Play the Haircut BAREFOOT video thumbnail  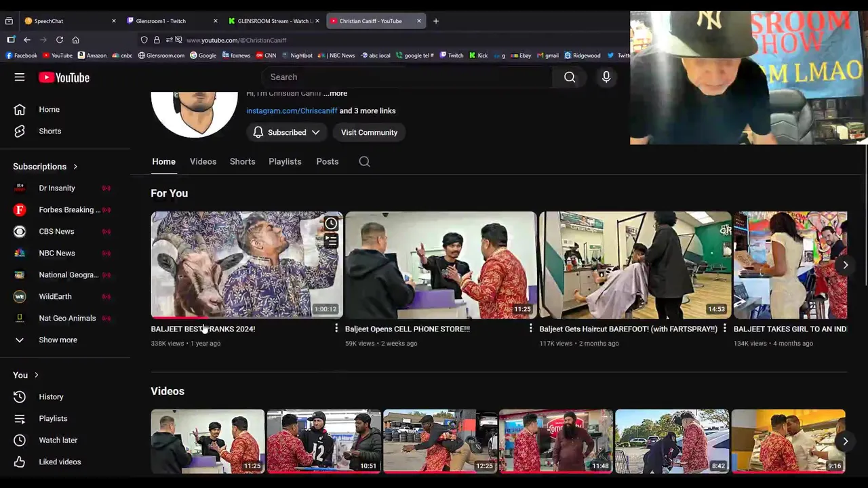tap(635, 265)
